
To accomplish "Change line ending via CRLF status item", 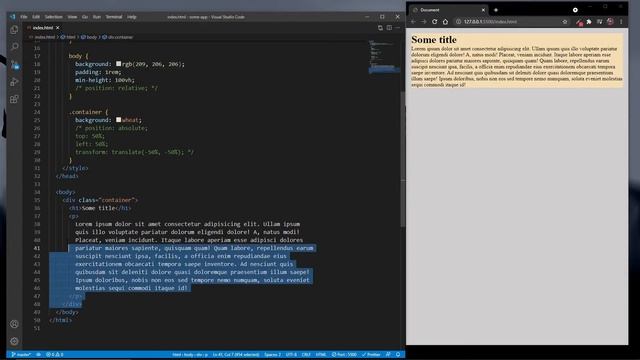I will point(306,354).
